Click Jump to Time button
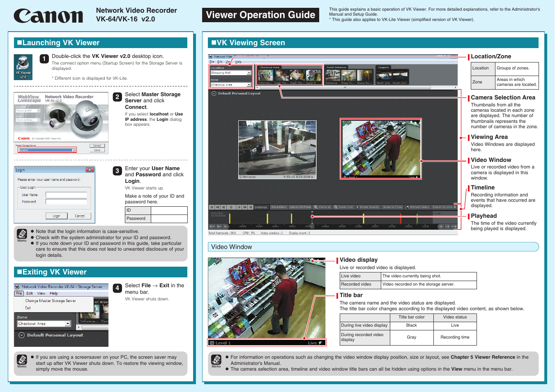The image size is (555, 392). pyautogui.click(x=392, y=207)
